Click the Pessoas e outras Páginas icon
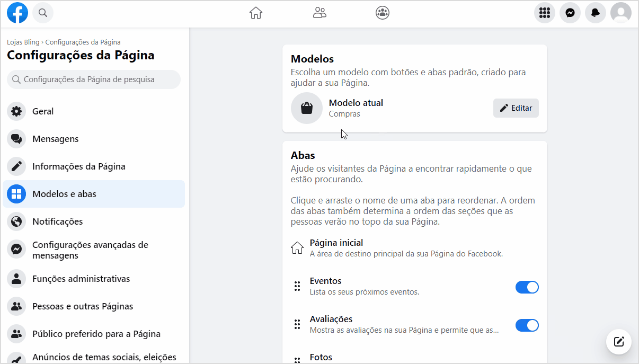The image size is (639, 364). pyautogui.click(x=16, y=306)
